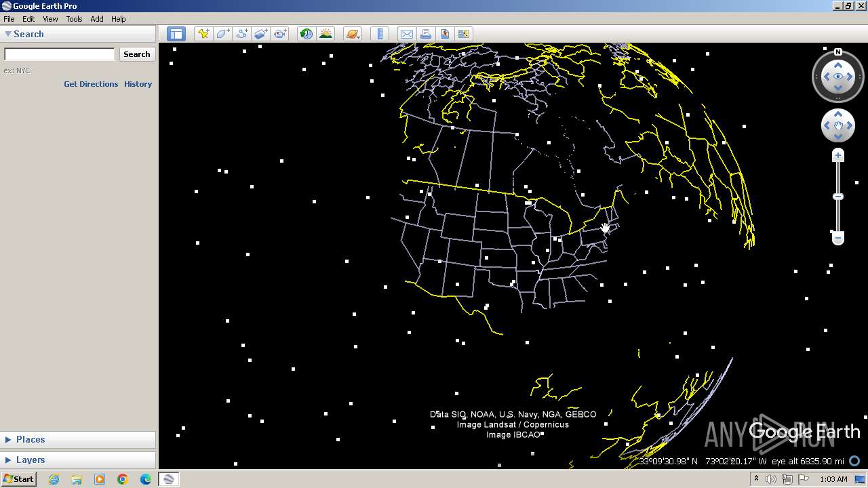This screenshot has width=868, height=488.
Task: Open Google Chrome from the taskbar
Action: coord(123,479)
